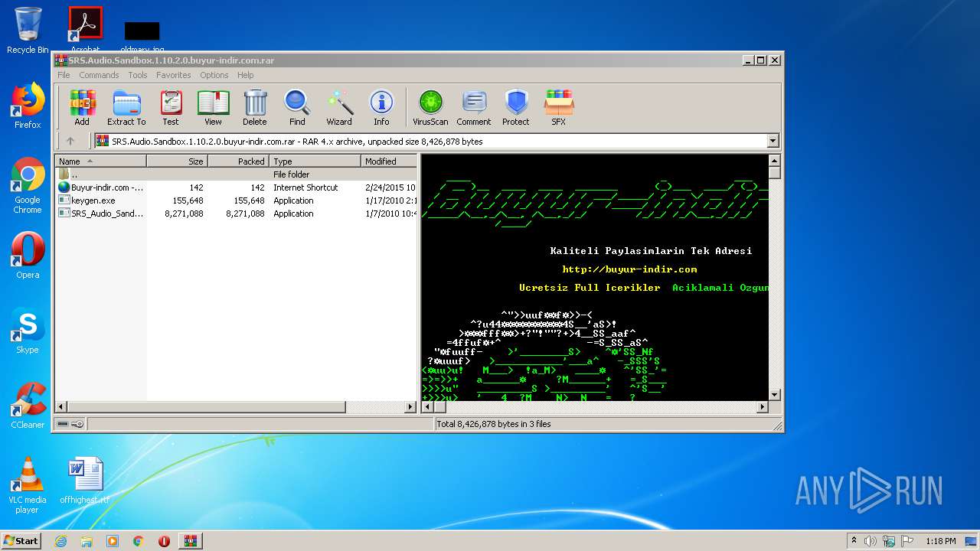Image resolution: width=980 pixels, height=551 pixels.
Task: Open the offhighest.rtf document
Action: point(84,481)
